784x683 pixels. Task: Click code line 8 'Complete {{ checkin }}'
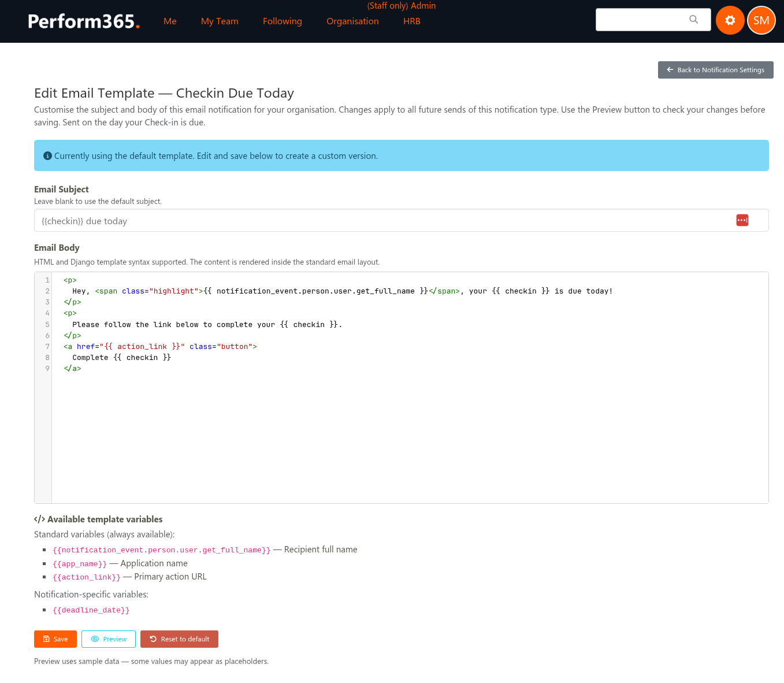(x=122, y=358)
